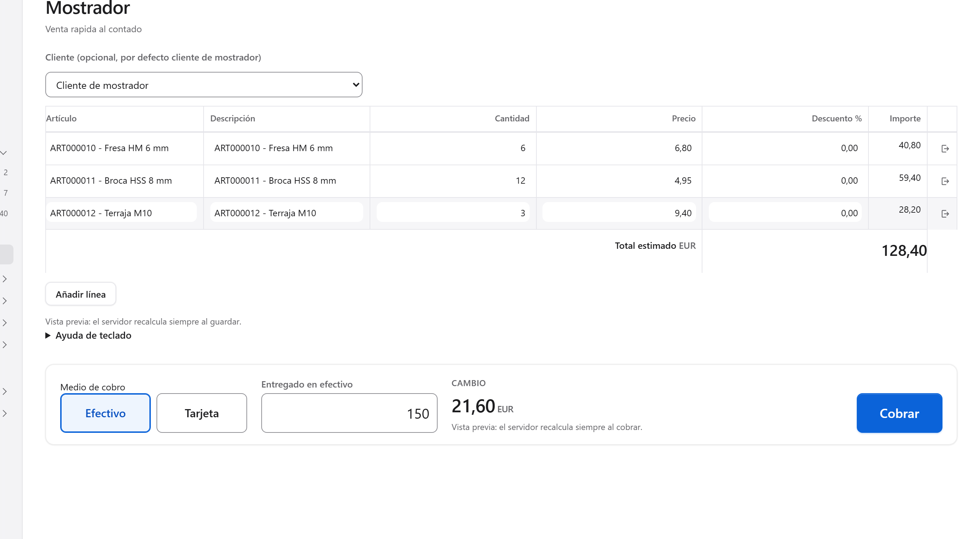
Task: Edit discount 0,00 in Broca HSS row
Action: point(785,181)
